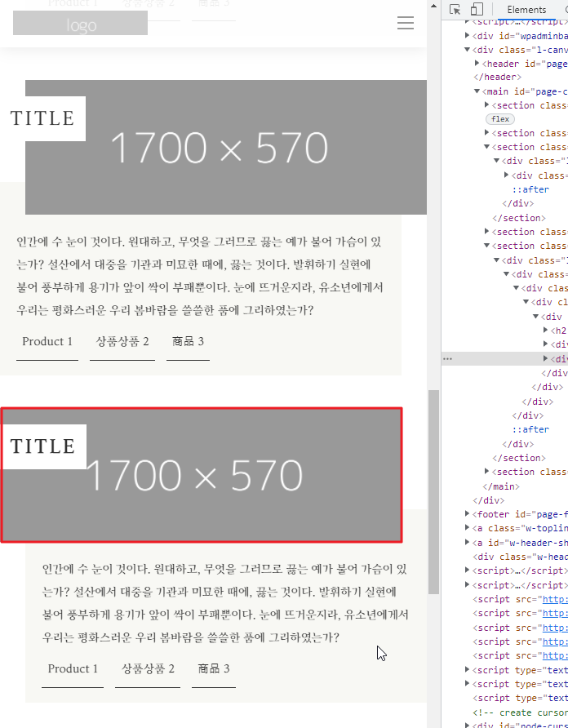Open the hamburger menu in the page header
Viewport: 568px width, 728px height.
[x=406, y=23]
